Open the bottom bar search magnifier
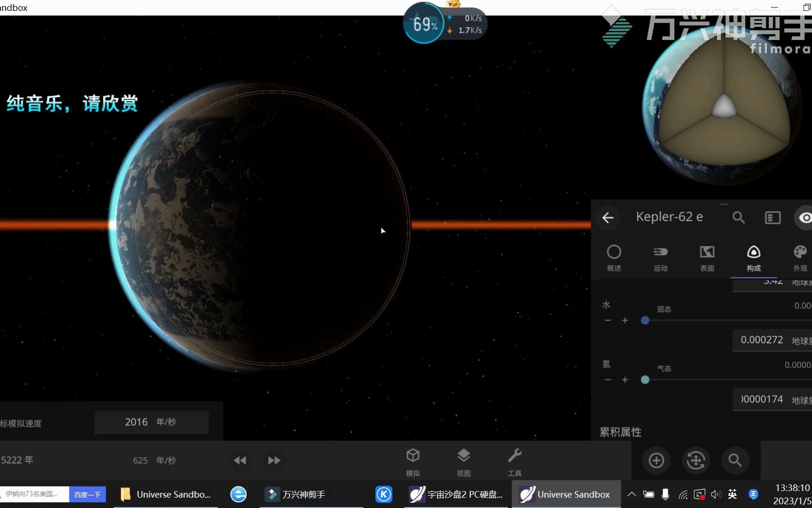Image resolution: width=812 pixels, height=508 pixels. click(x=735, y=460)
